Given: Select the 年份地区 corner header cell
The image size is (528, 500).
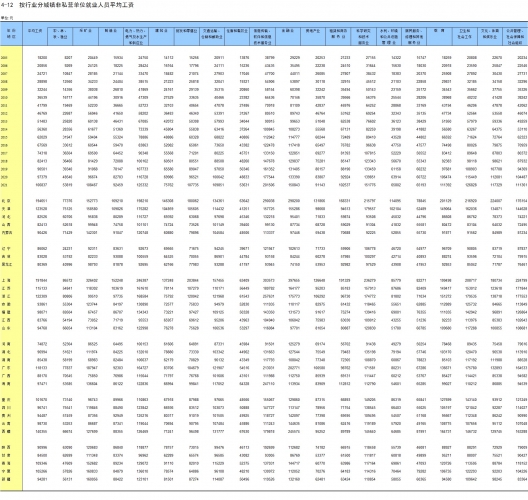Looking at the screenshot, I should pos(11,34).
